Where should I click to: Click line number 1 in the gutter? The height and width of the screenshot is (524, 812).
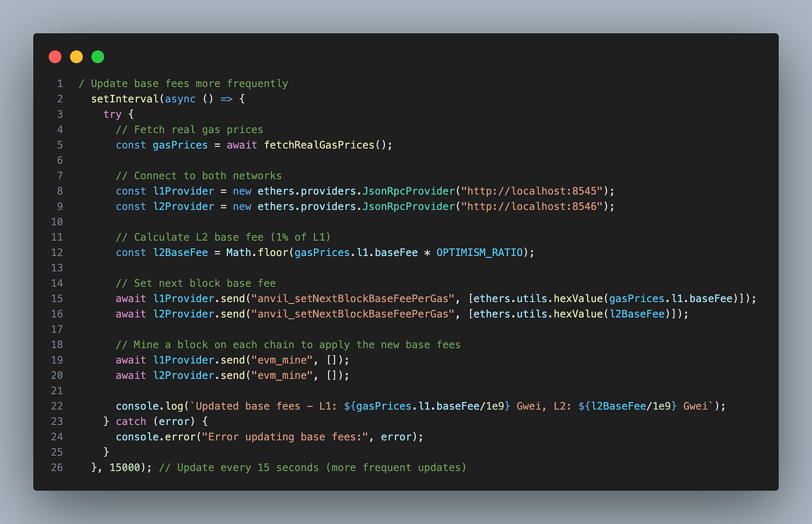[x=60, y=83]
